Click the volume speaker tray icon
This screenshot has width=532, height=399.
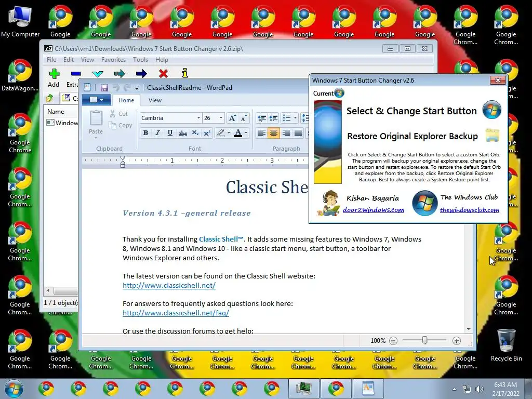click(480, 389)
